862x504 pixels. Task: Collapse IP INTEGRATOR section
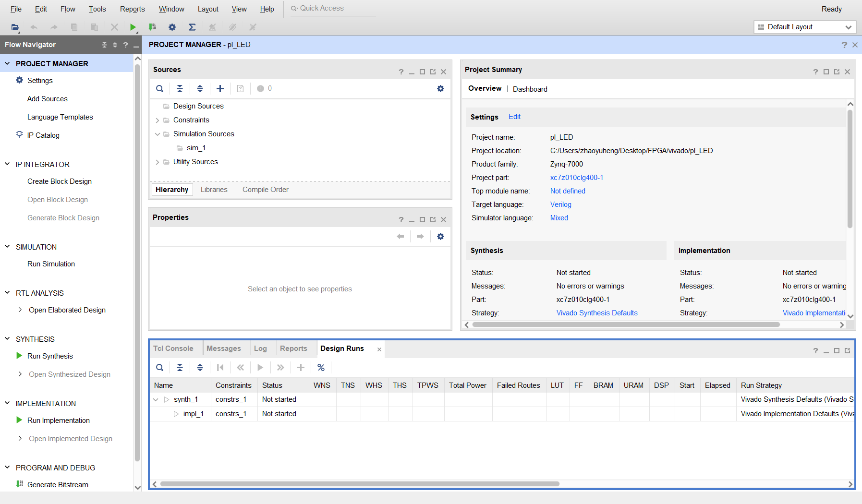click(7, 164)
